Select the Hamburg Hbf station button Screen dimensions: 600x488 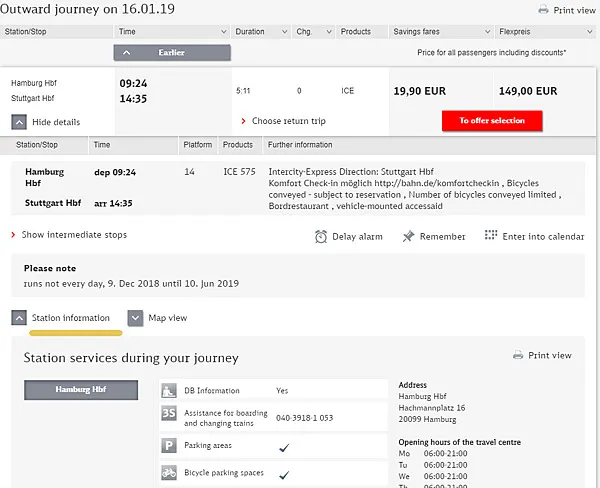pyautogui.click(x=81, y=390)
